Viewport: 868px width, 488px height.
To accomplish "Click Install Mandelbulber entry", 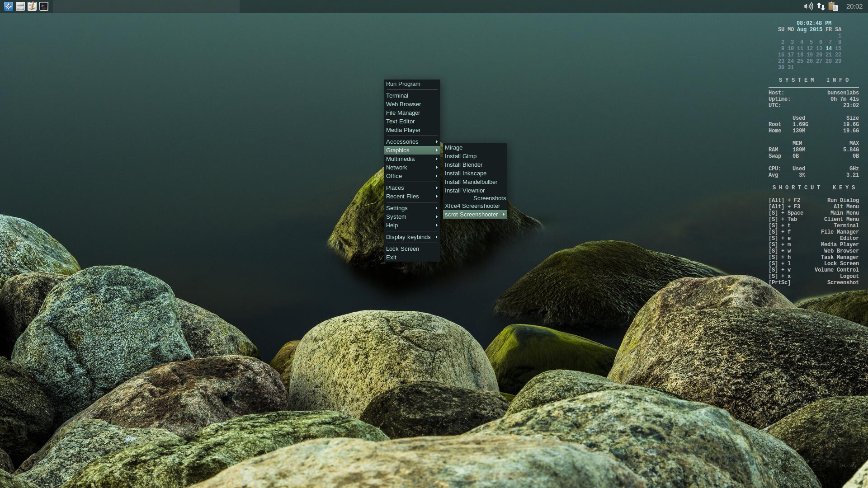I will click(x=475, y=182).
